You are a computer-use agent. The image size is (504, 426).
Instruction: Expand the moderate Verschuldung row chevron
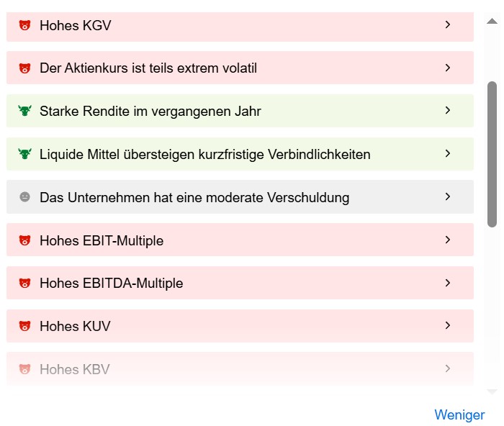[447, 196]
